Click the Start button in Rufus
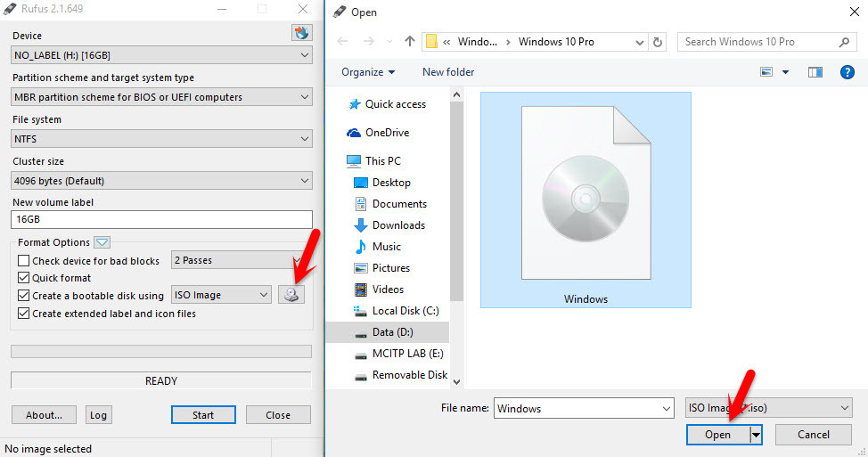868x457 pixels. point(203,415)
